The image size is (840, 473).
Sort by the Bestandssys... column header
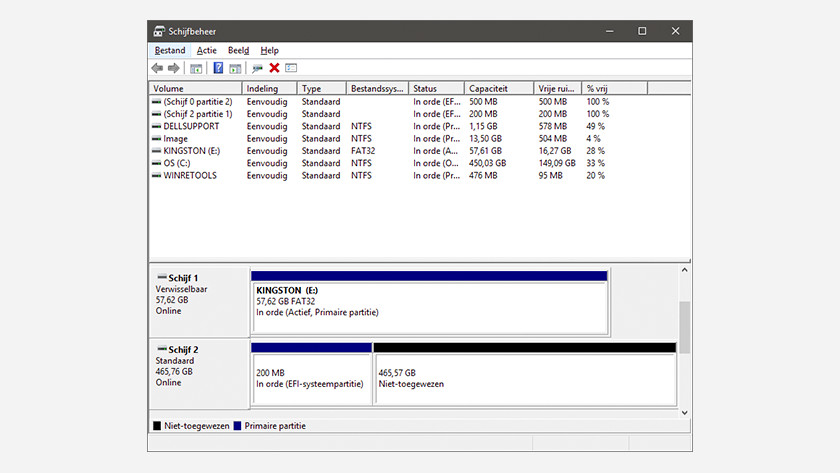(378, 88)
